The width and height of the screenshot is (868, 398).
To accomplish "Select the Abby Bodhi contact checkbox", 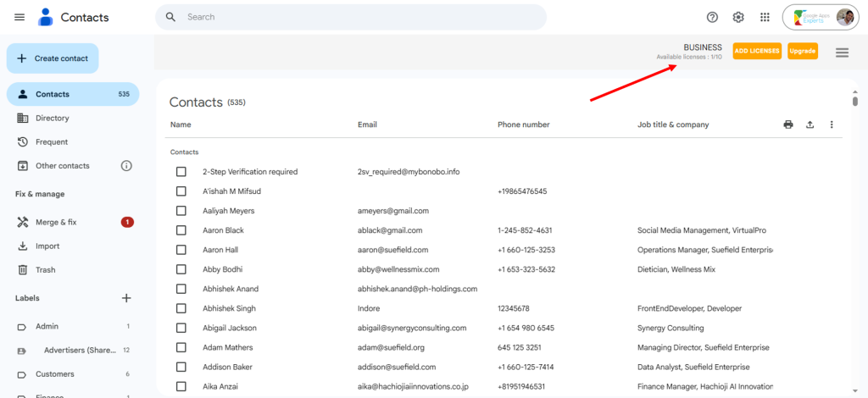I will 181,269.
